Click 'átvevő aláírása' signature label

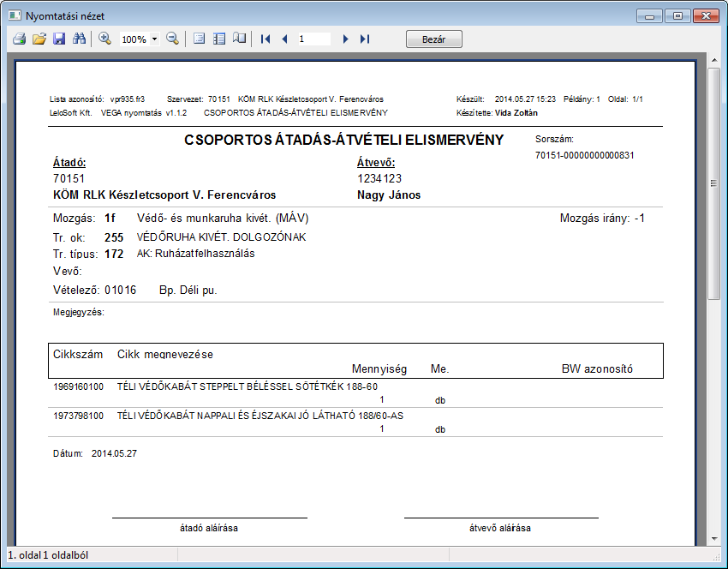click(x=500, y=528)
